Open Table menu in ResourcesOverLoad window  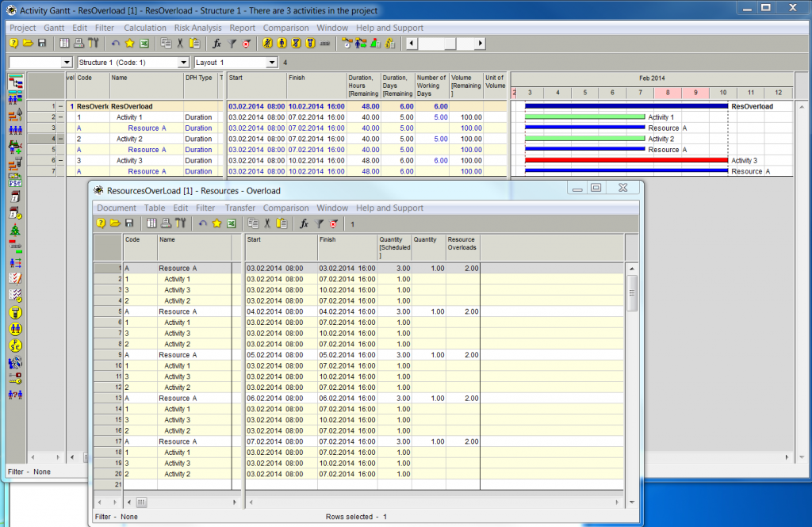(155, 208)
